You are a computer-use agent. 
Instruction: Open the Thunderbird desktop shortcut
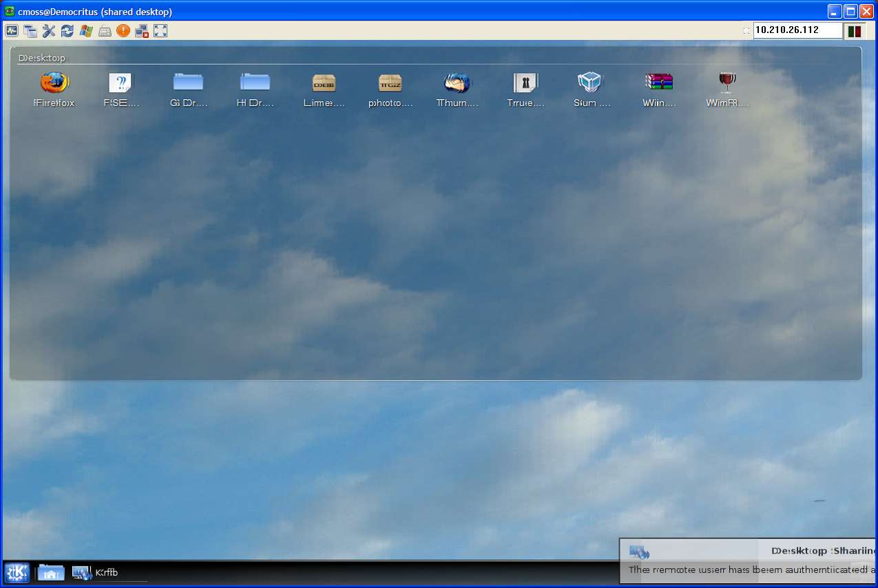pos(457,84)
